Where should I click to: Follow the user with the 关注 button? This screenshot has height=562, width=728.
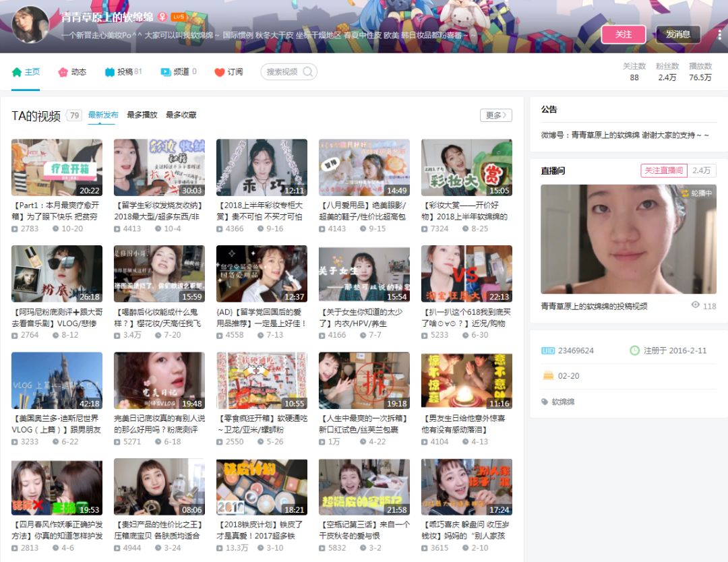point(624,32)
